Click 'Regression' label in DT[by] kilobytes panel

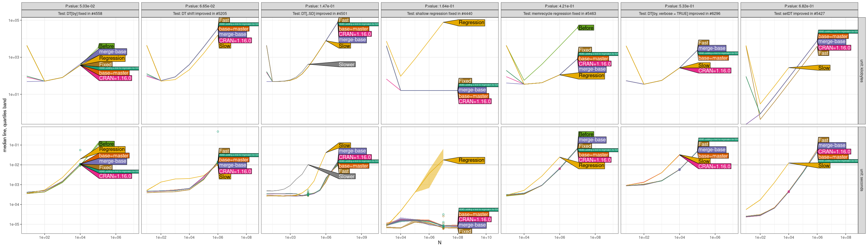[112, 58]
